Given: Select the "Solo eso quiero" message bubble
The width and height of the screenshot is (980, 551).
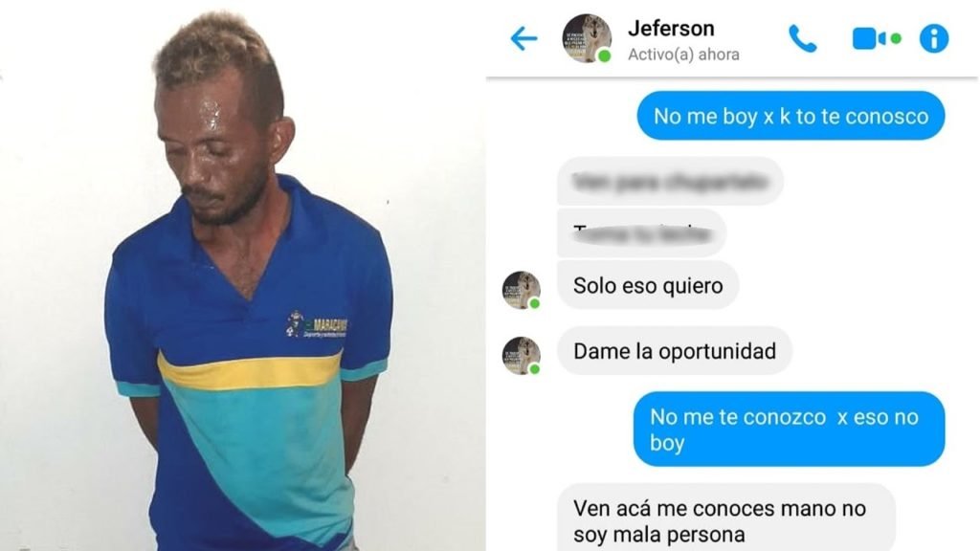Looking at the screenshot, I should click(x=648, y=285).
